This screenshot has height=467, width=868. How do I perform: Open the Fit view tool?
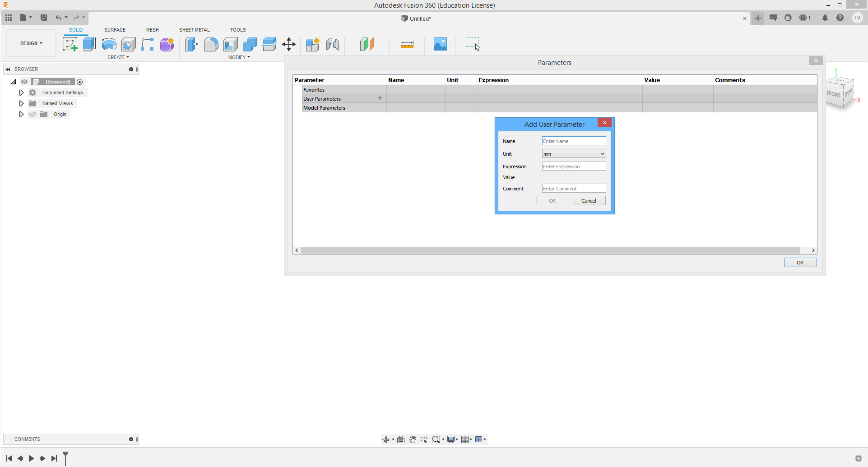pyautogui.click(x=436, y=439)
